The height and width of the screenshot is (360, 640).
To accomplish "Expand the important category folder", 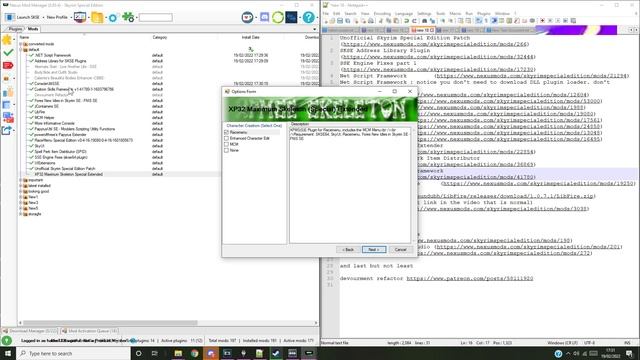I will pos(21,180).
